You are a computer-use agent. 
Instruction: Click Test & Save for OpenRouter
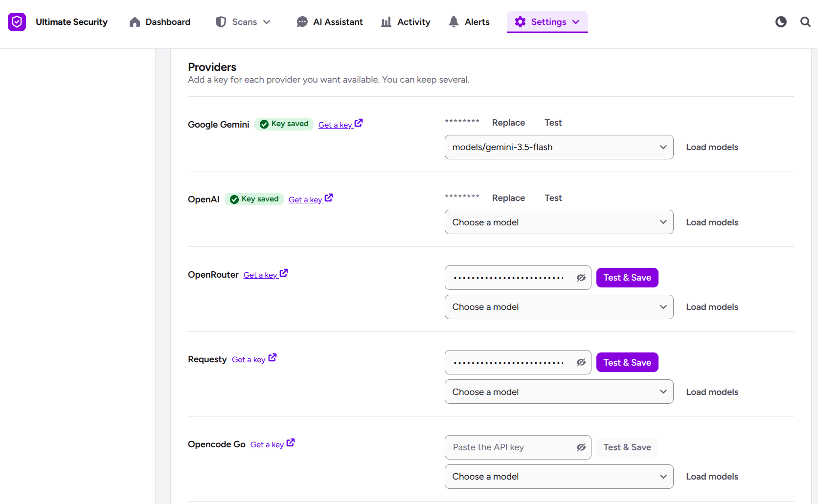click(627, 278)
